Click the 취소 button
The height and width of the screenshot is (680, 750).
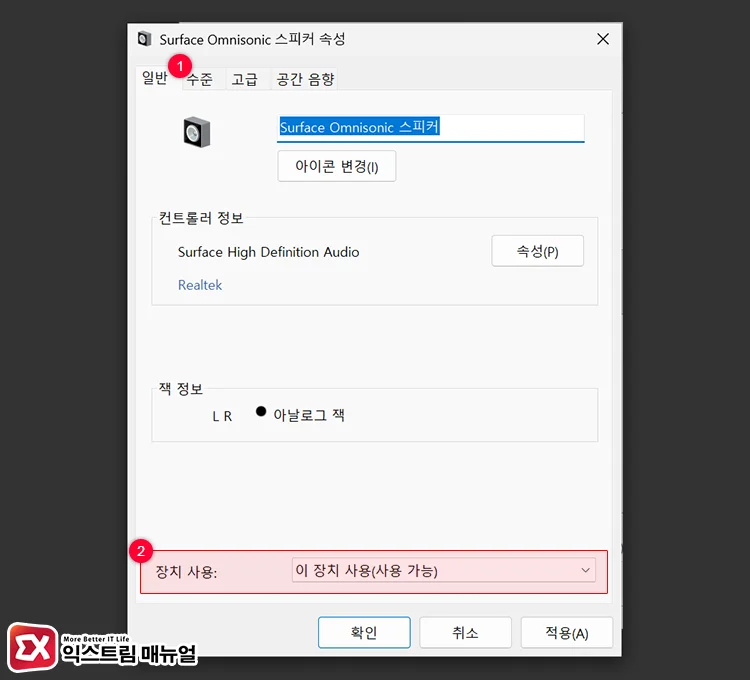pos(465,633)
